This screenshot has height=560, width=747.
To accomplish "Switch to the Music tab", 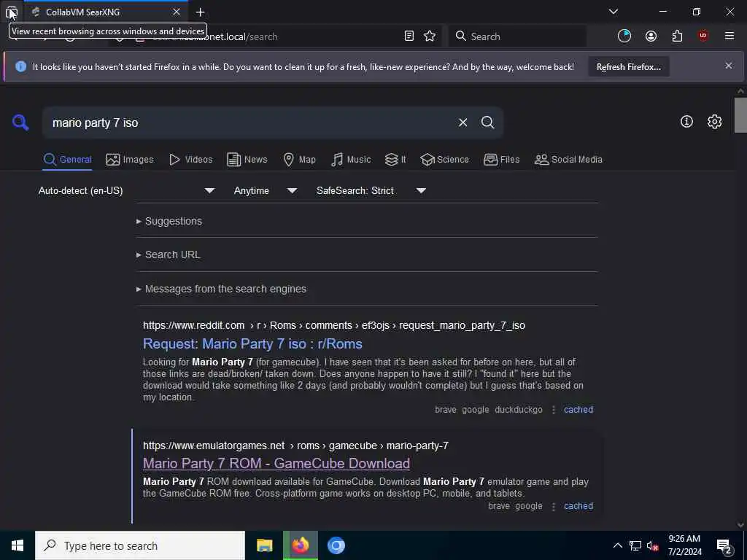I will 351,160.
